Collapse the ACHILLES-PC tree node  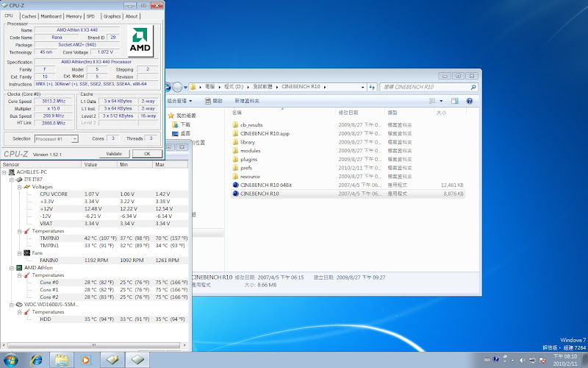point(4,172)
